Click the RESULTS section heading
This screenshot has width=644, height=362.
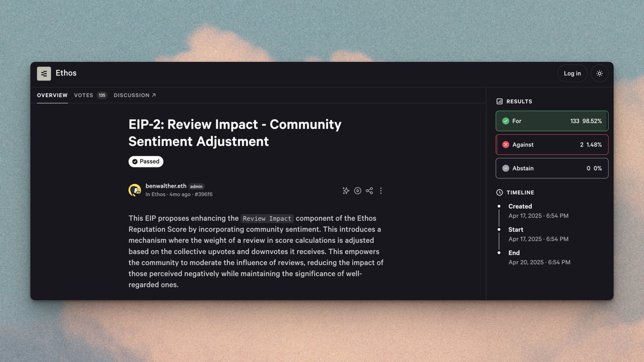click(x=519, y=101)
